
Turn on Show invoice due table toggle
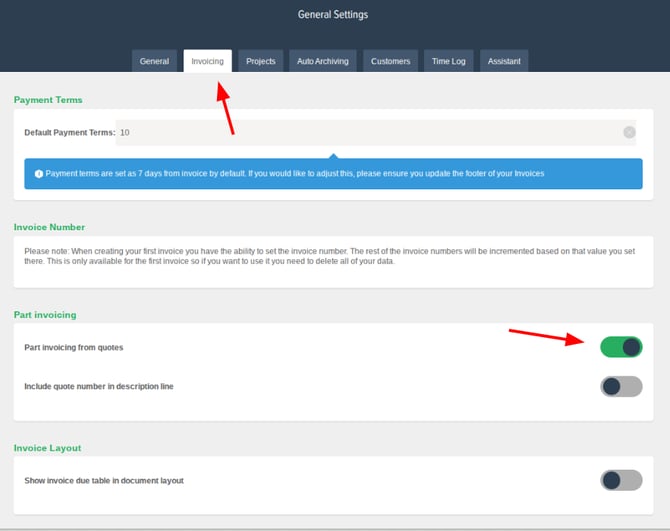pyautogui.click(x=621, y=480)
